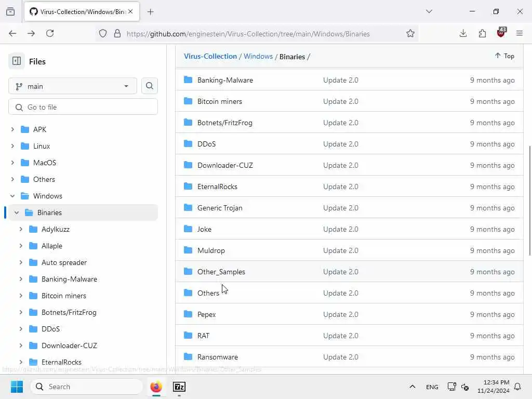532x399 pixels.
Task: List all tabs dropdown arrow
Action: click(x=429, y=11)
